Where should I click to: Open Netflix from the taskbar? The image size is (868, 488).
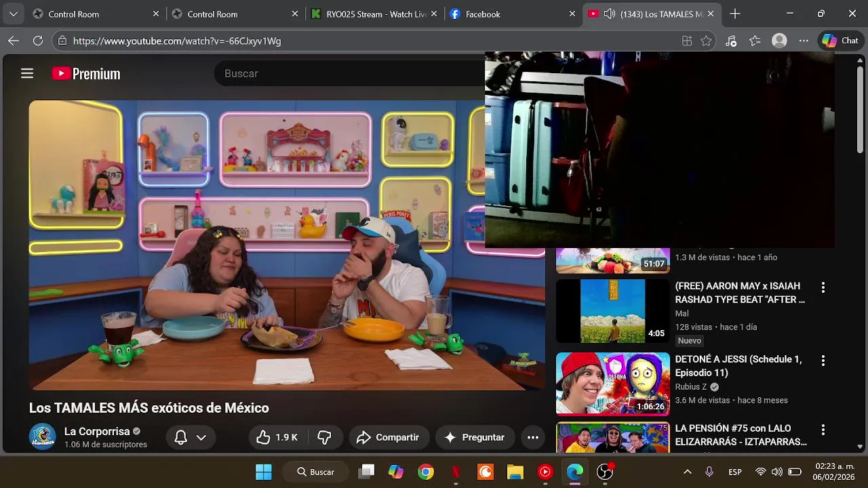pos(456,472)
